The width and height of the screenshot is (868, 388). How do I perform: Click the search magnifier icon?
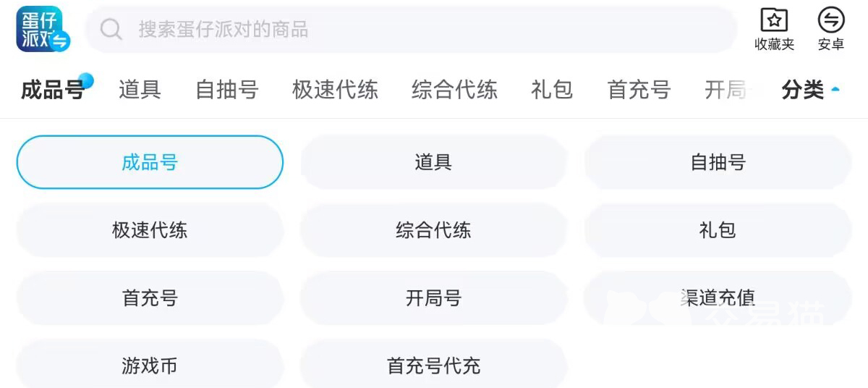111,30
